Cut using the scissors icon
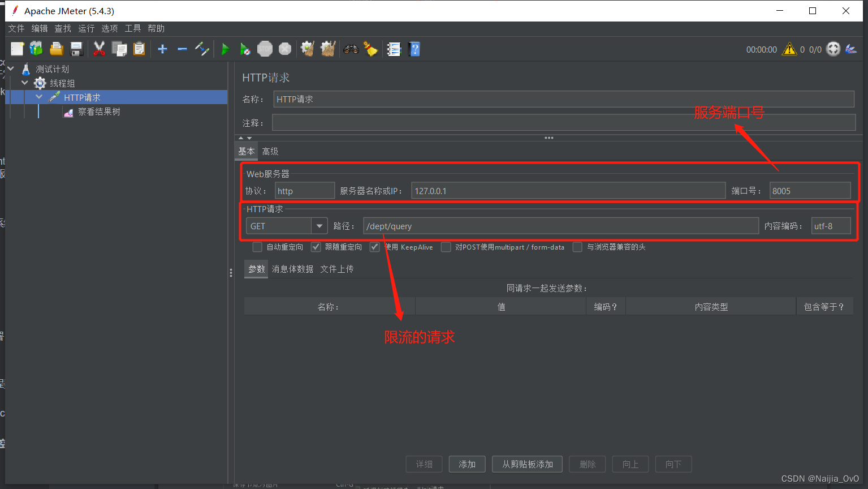Screen dimensions: 868x489 pos(99,49)
